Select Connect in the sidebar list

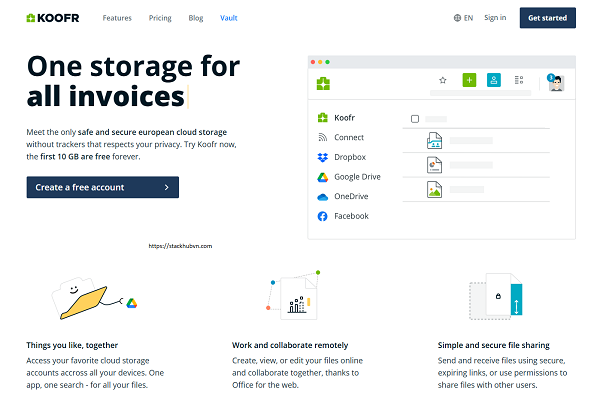pyautogui.click(x=341, y=137)
